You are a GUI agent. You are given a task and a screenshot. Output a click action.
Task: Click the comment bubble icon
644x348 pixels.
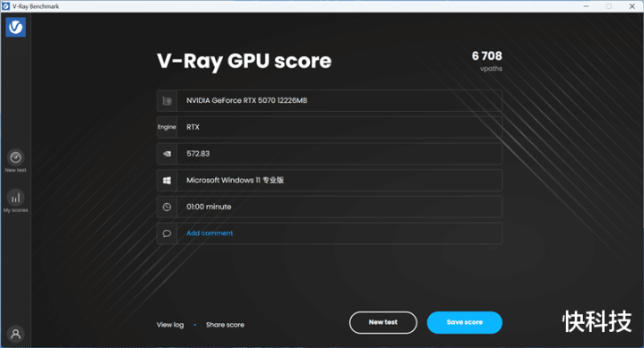(x=167, y=233)
